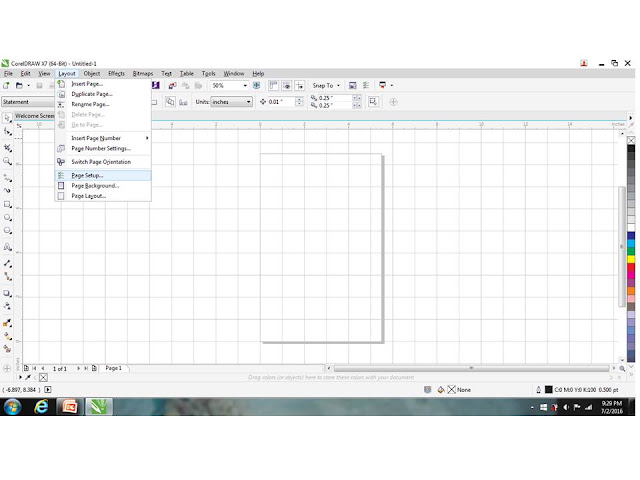Select the Rectangle tool
Screen dimensions: 640x480
point(7,204)
